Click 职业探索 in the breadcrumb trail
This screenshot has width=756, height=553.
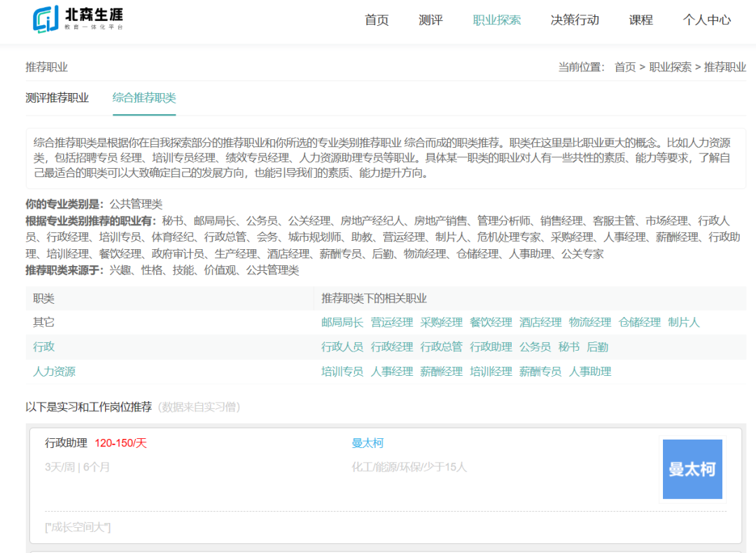tap(671, 67)
